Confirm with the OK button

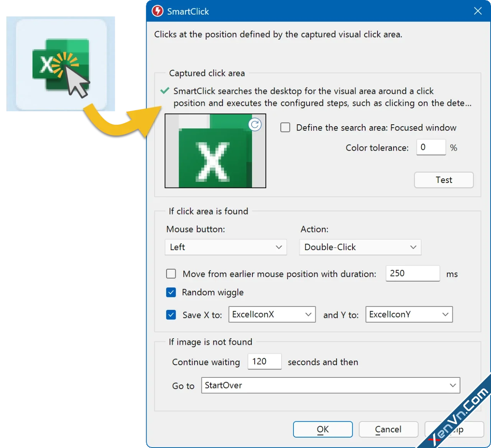tap(323, 430)
